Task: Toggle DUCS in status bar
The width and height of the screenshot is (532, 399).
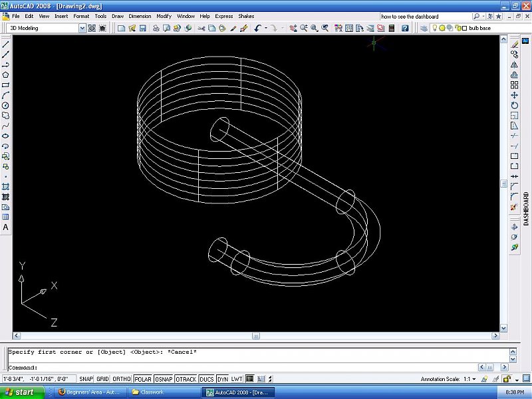Action: pyautogui.click(x=207, y=379)
